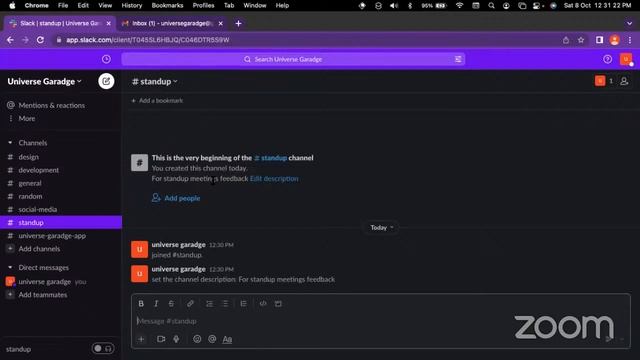The width and height of the screenshot is (640, 360).
Task: Add people icon in channel header
Action: [x=624, y=81]
